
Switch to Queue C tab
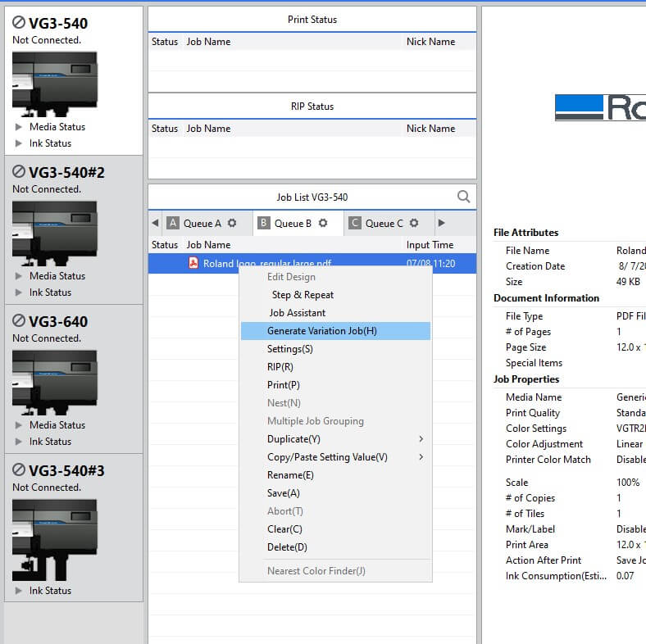[x=384, y=223]
